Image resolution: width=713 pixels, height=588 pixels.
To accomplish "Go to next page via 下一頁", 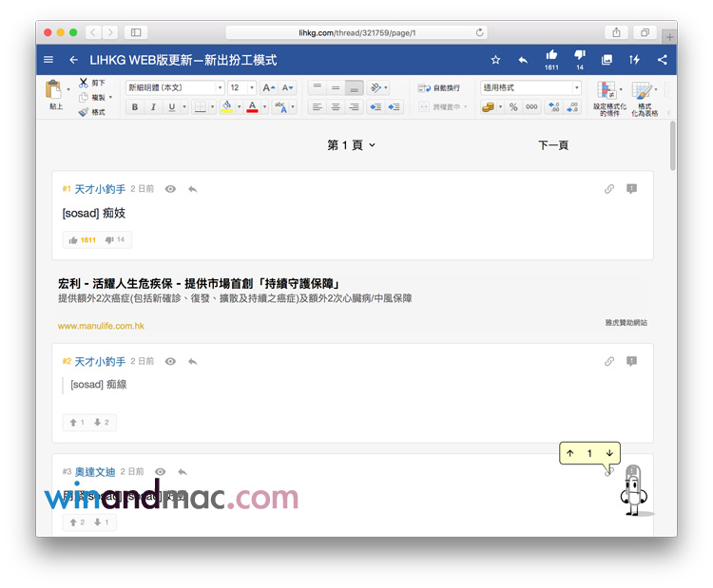I will (x=552, y=145).
